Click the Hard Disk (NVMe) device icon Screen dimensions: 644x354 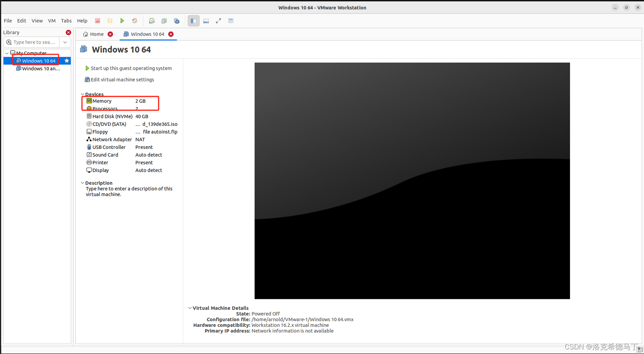click(89, 116)
